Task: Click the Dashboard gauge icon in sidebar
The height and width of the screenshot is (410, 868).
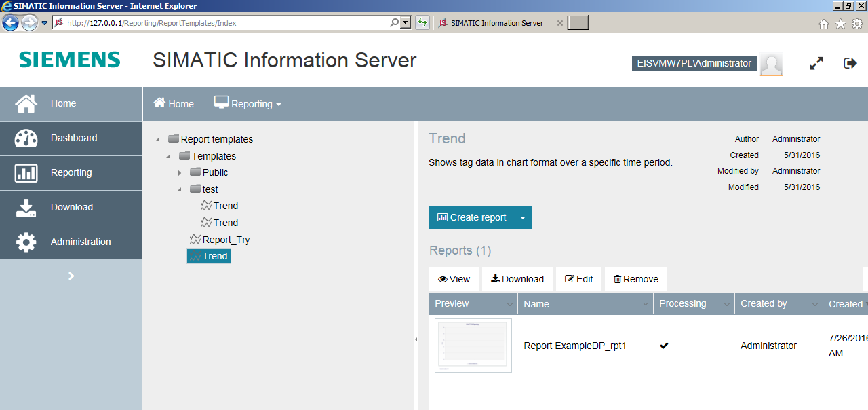Action: pos(26,138)
